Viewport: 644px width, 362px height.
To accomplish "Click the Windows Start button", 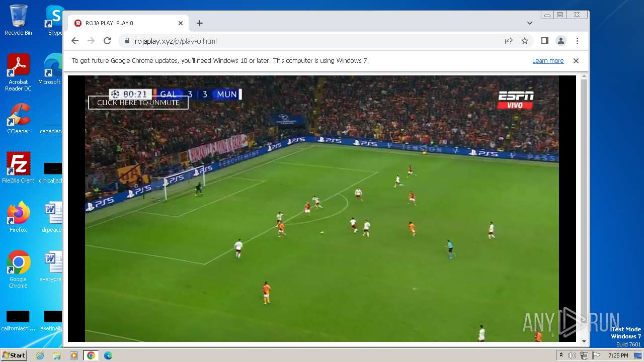I will 14,355.
